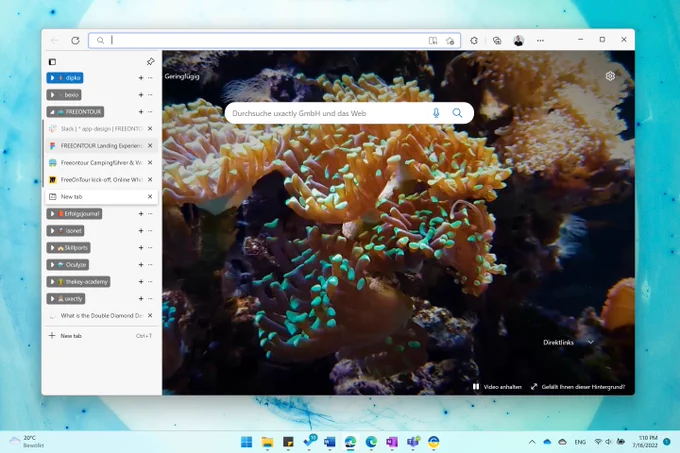
Task: Focus the browser address bar
Action: [274, 40]
